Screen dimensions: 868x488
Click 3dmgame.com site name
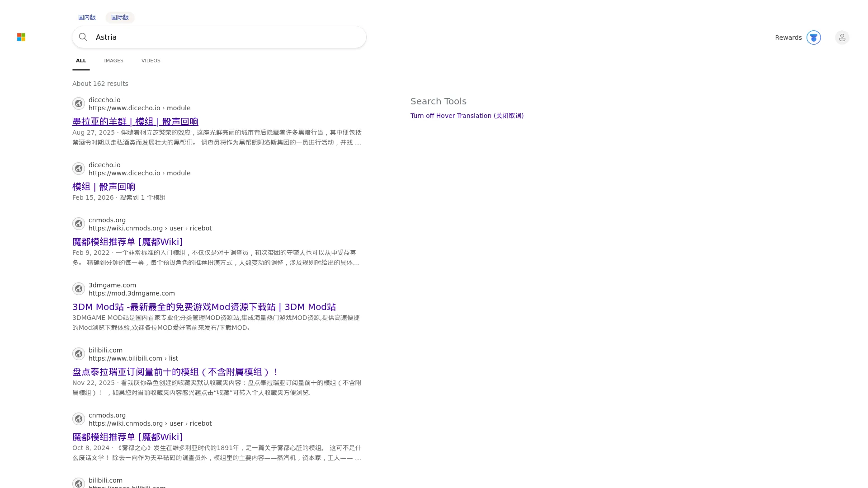point(112,285)
